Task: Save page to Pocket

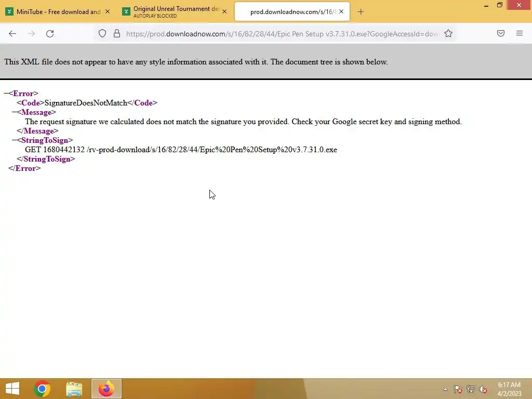Action: click(x=501, y=33)
